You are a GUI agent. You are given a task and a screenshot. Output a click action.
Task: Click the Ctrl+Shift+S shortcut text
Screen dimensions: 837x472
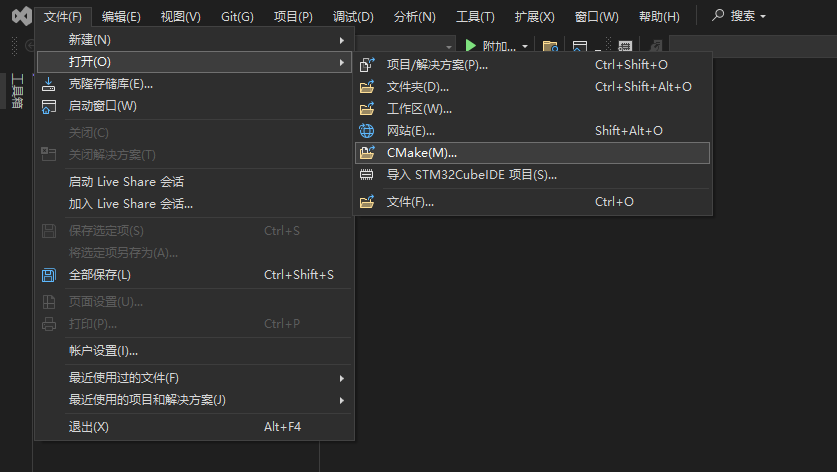pos(298,275)
